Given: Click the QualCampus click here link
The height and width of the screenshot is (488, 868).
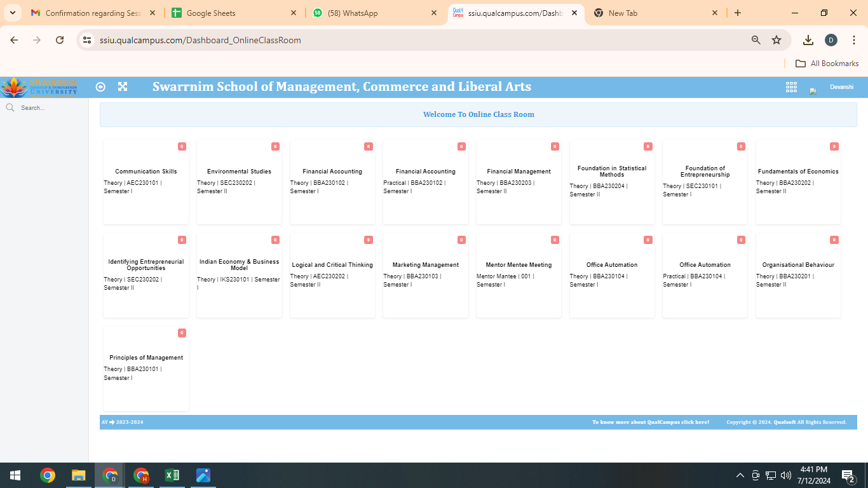Looking at the screenshot, I should [651, 422].
